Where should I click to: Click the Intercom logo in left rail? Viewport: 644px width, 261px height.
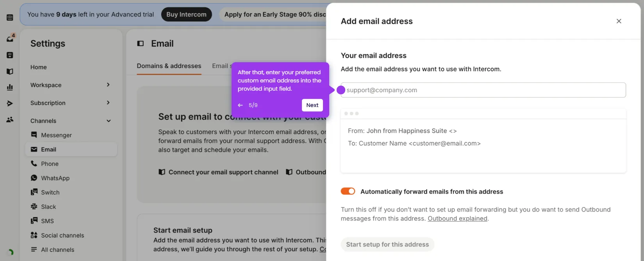[10, 18]
